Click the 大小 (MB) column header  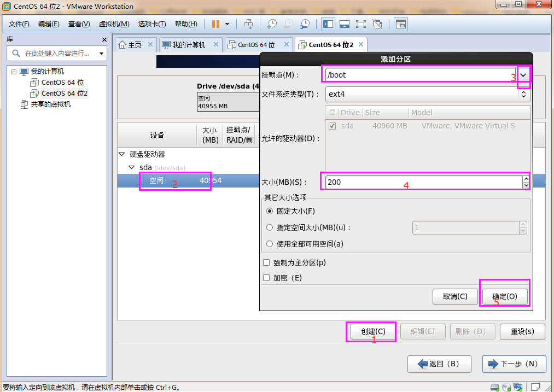pos(210,135)
